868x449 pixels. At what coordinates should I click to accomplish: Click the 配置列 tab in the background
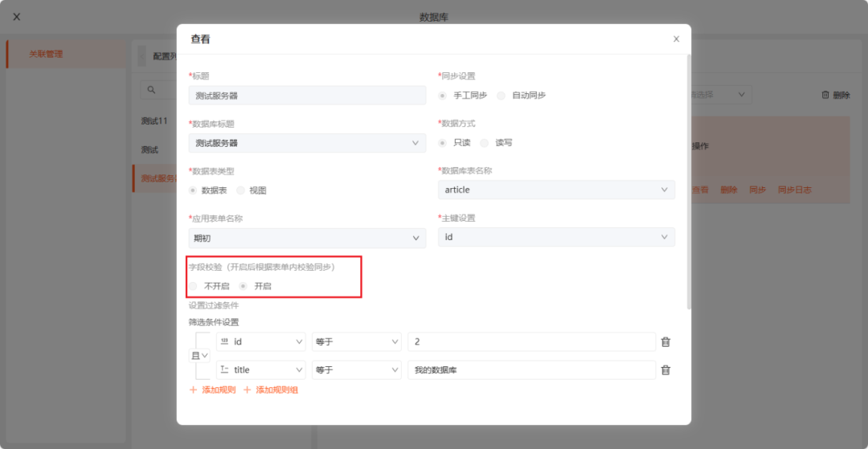point(165,56)
